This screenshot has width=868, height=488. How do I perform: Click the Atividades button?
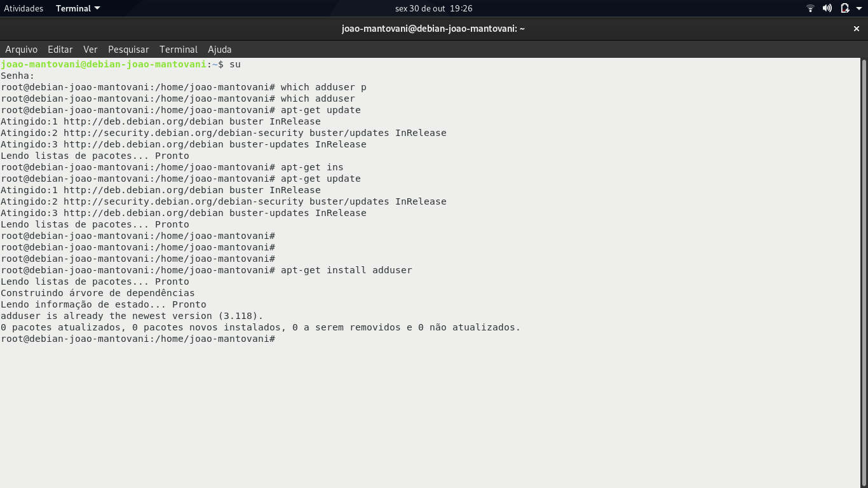24,8
